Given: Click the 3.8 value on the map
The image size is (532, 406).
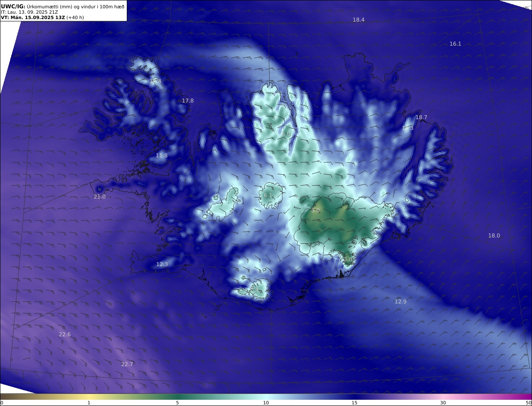Looking at the screenshot, I should pos(347,259).
